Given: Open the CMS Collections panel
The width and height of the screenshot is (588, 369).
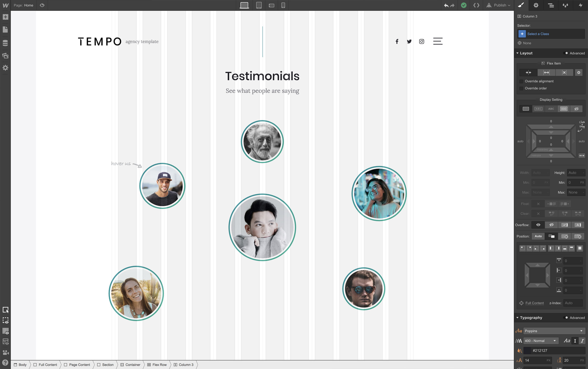Looking at the screenshot, I should tap(5, 43).
